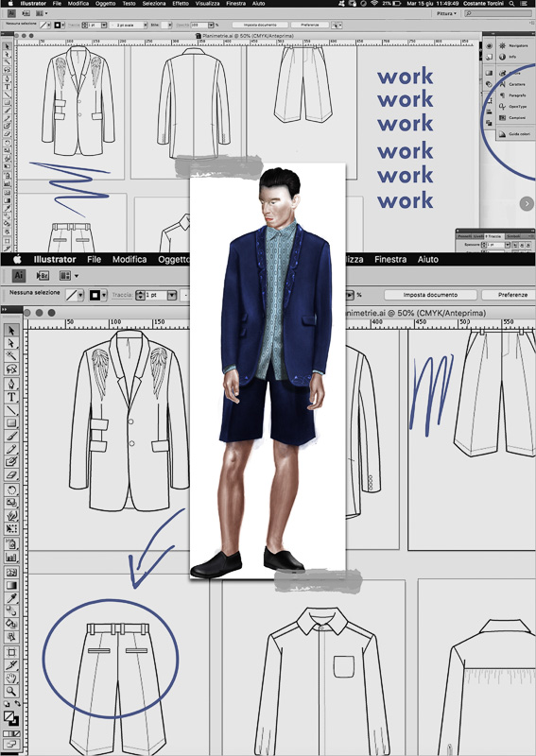
Task: Select the Eraser tool in larger toolbar
Action: (11, 476)
